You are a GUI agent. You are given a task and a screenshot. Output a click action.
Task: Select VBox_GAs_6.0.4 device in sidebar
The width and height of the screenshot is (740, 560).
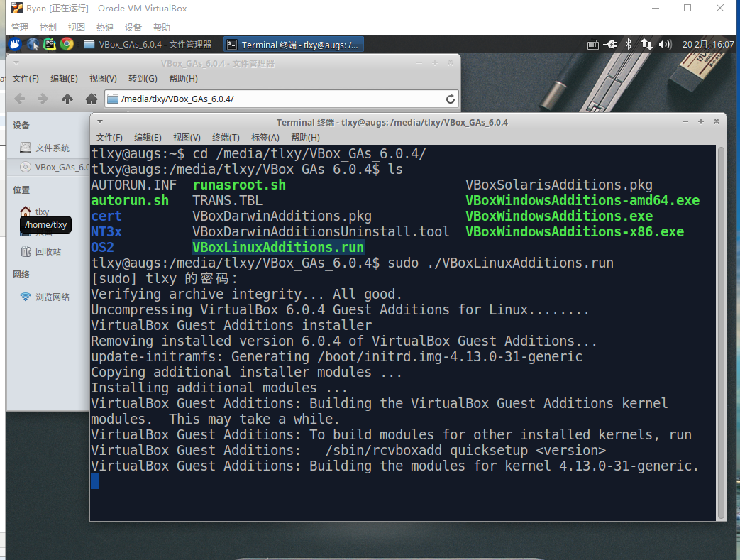pyautogui.click(x=54, y=168)
